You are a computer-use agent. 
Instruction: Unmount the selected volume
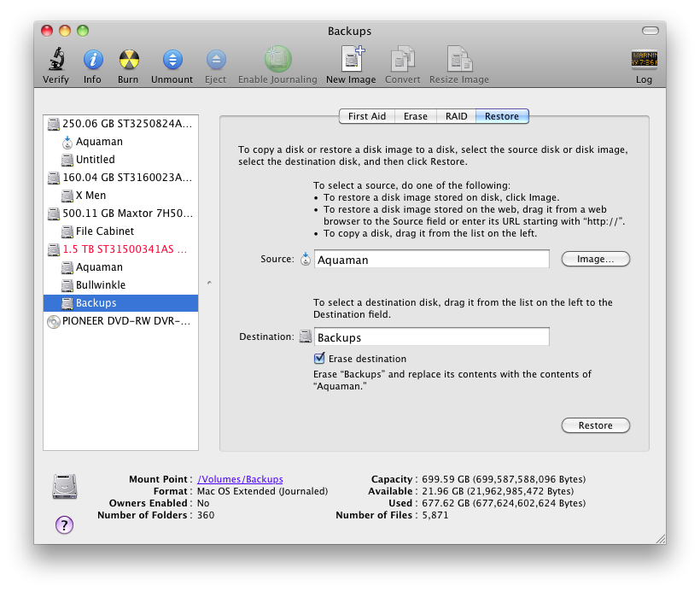[172, 60]
